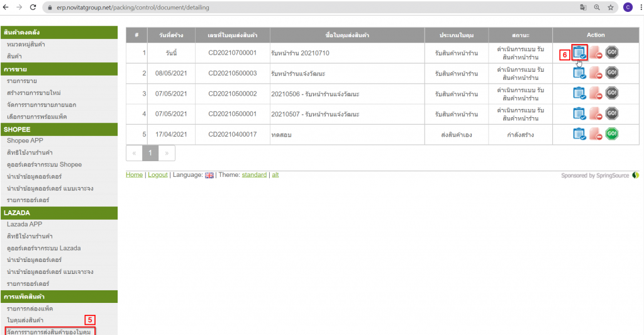The image size is (644, 335).
Task: Go to next page arrow in pagination
Action: coord(167,153)
